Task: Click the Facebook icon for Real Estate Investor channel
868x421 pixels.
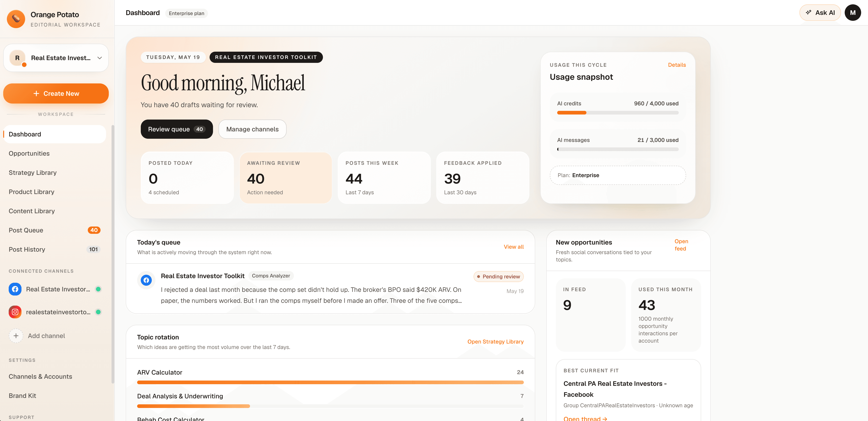Action: pos(15,289)
